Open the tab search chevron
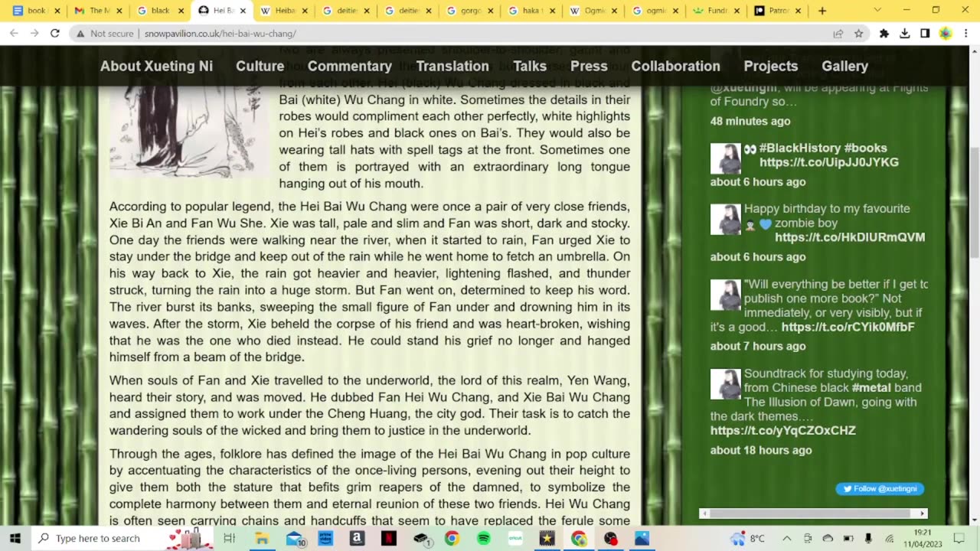 click(877, 11)
